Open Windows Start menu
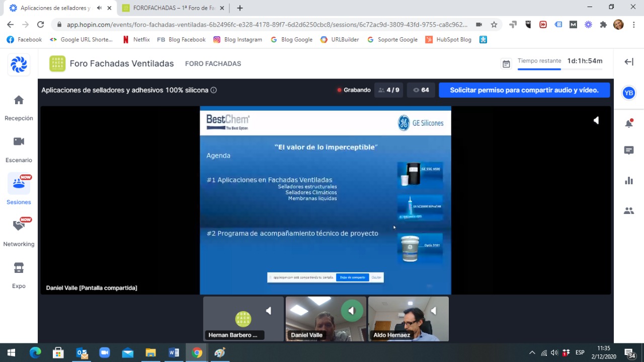This screenshot has height=362, width=644. pos(11,352)
